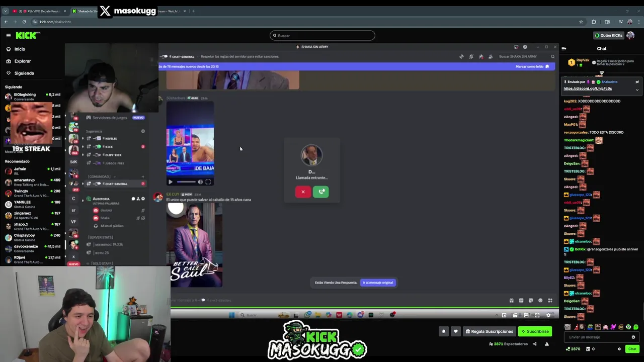644x362 pixels.
Task: Click the Suscribirse button
Action: (x=535, y=331)
